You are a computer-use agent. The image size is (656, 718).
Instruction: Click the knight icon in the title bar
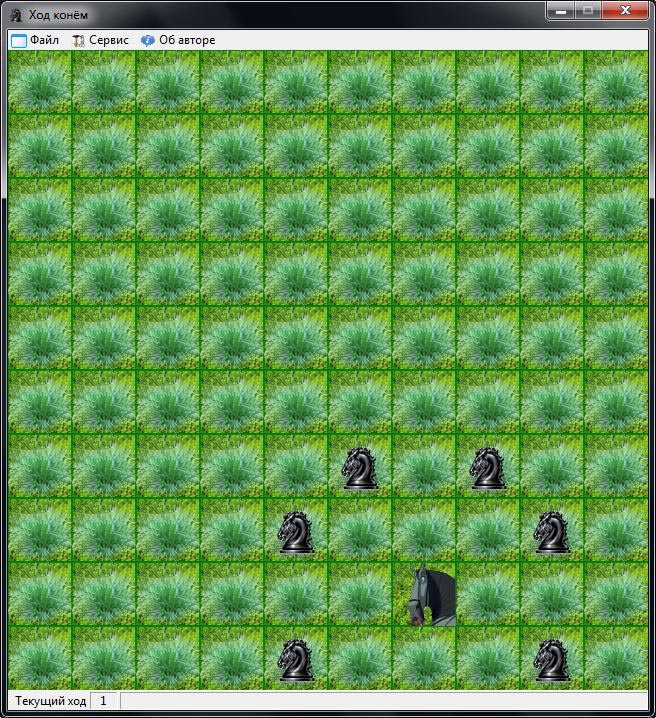coord(16,15)
